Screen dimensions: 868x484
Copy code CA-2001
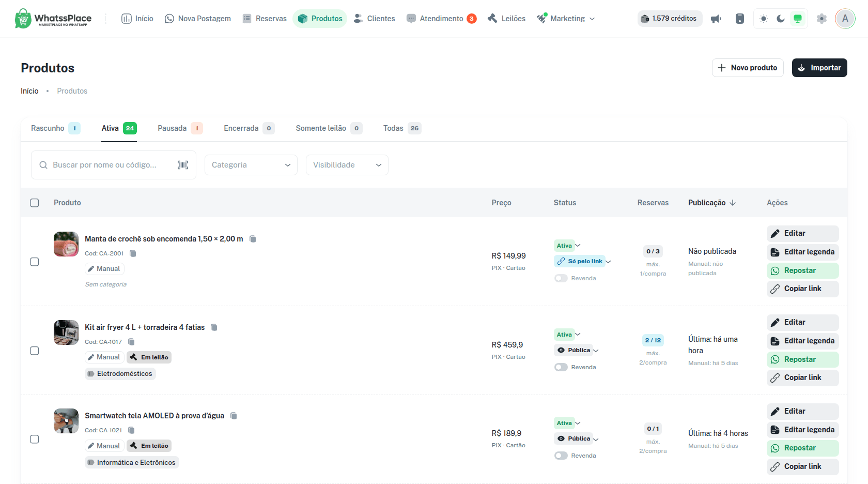point(133,253)
